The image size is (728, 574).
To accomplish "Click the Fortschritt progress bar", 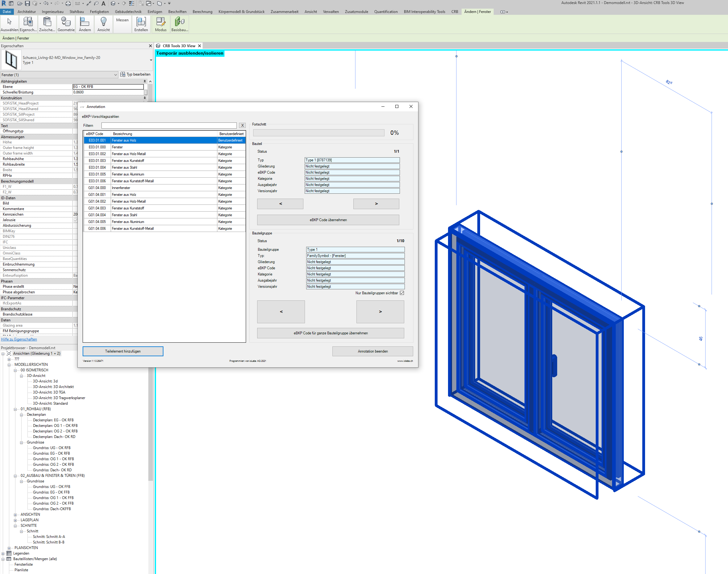I will (x=319, y=133).
